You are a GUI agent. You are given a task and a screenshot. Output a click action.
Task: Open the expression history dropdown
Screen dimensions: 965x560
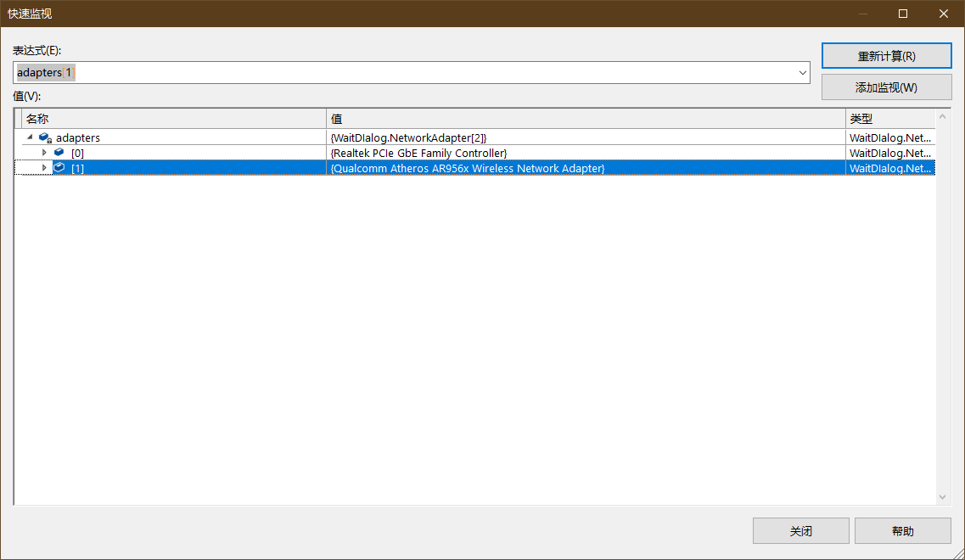click(802, 73)
